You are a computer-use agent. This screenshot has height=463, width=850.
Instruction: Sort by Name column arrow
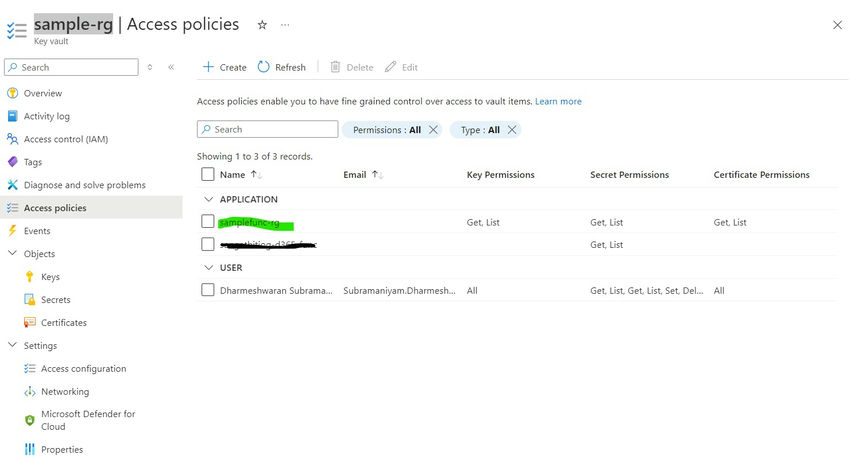click(256, 175)
